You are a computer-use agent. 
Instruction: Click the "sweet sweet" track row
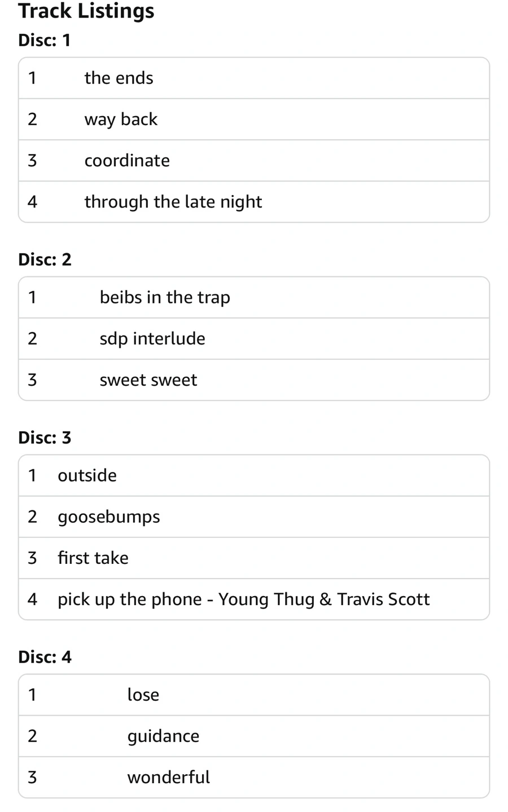[148, 379]
